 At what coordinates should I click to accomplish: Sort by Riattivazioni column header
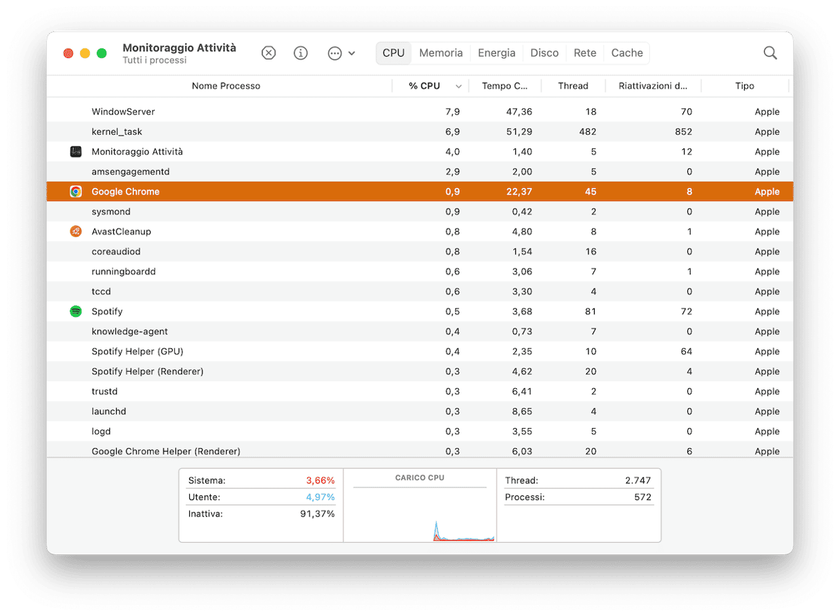pyautogui.click(x=653, y=86)
